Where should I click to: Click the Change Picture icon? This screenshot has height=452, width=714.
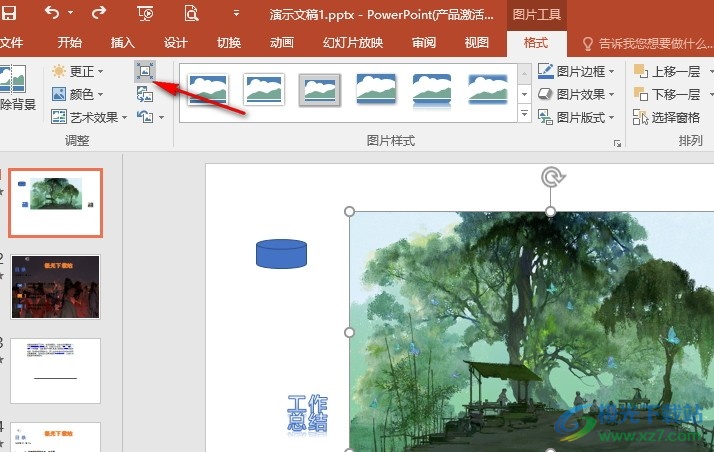pyautogui.click(x=145, y=94)
